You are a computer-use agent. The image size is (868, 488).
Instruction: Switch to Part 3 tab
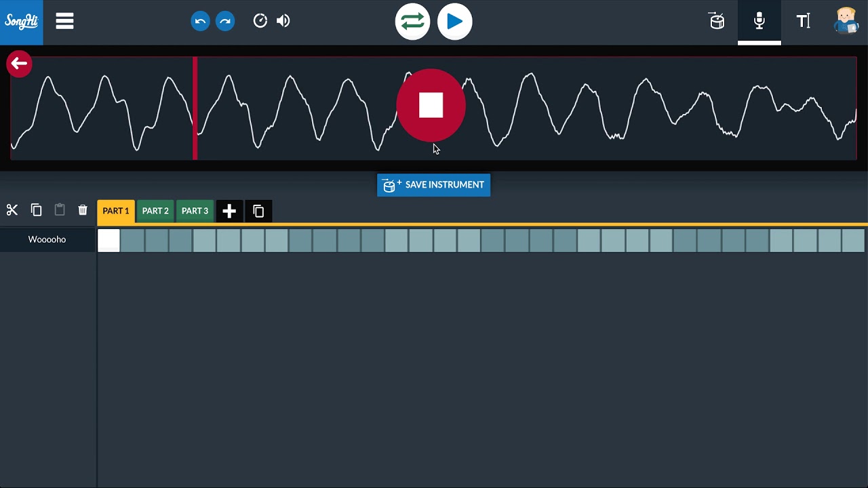(x=195, y=211)
